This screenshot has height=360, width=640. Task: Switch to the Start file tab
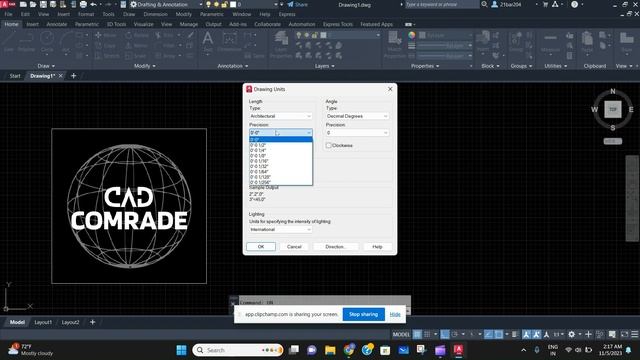[15, 76]
